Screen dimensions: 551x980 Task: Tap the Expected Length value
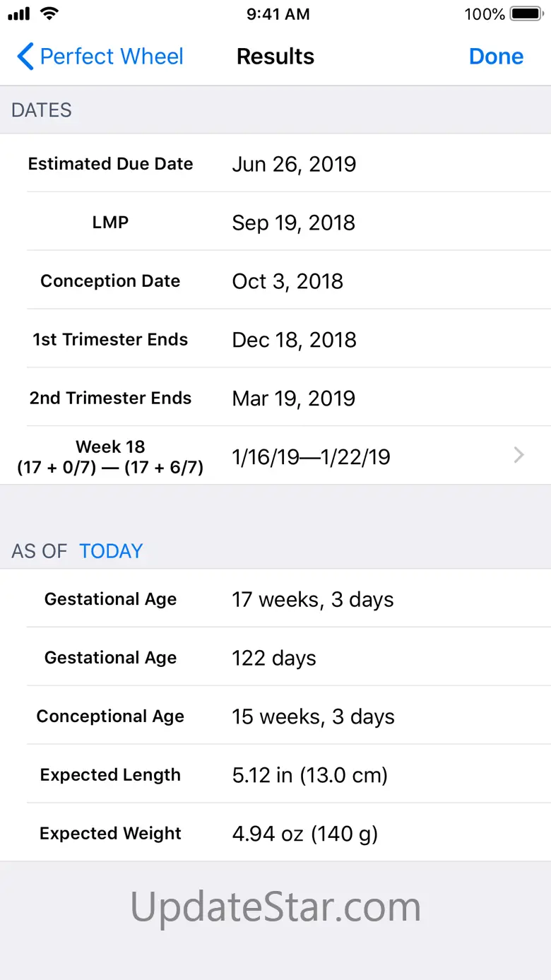pyautogui.click(x=309, y=776)
